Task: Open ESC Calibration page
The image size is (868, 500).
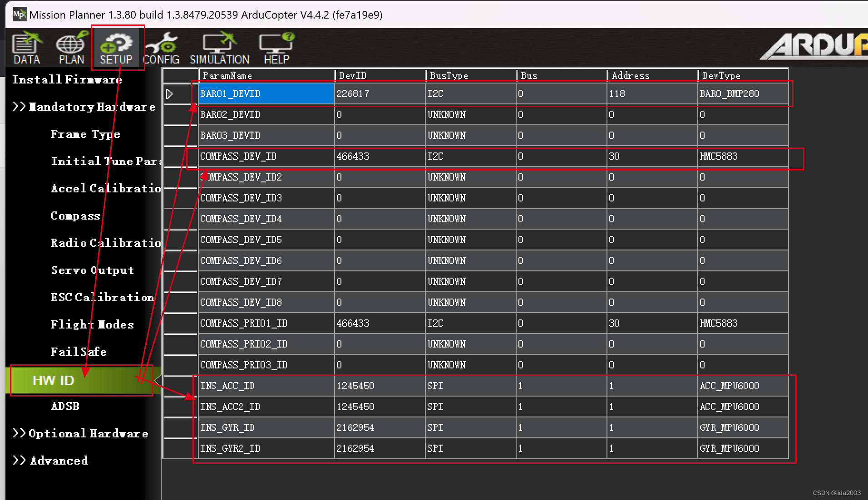Action: click(103, 298)
